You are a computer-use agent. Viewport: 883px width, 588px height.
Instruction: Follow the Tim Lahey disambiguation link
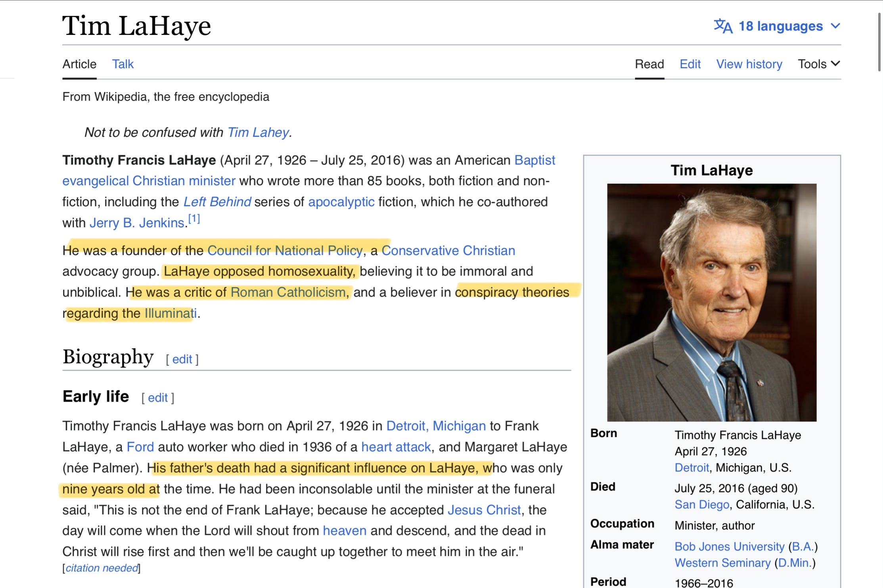[258, 132]
